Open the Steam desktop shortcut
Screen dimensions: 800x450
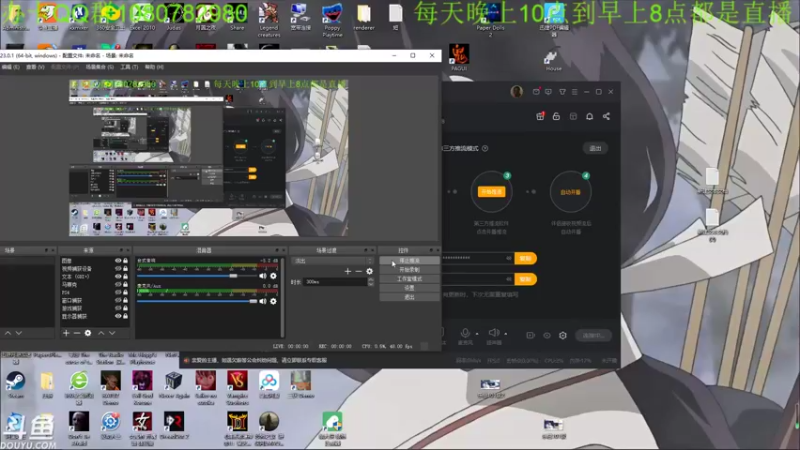[x=15, y=384]
